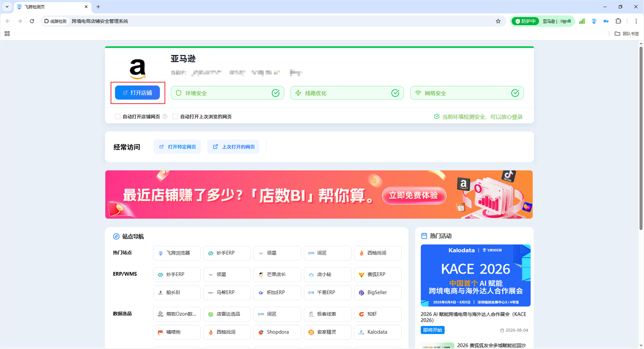This screenshot has width=644, height=349.
Task: Open 上次打开的网页 shortcut
Action: point(233,147)
